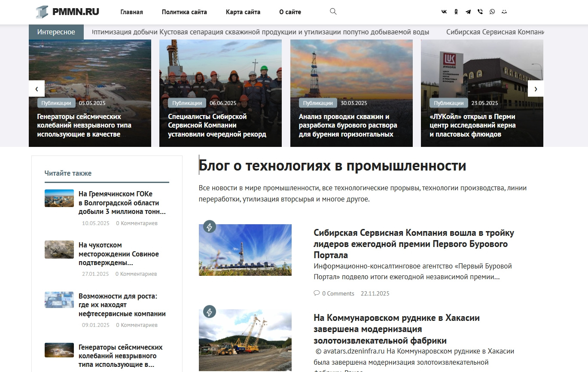The width and height of the screenshot is (588, 372).
Task: Click carousel date 05.05.2025
Action: tap(92, 103)
